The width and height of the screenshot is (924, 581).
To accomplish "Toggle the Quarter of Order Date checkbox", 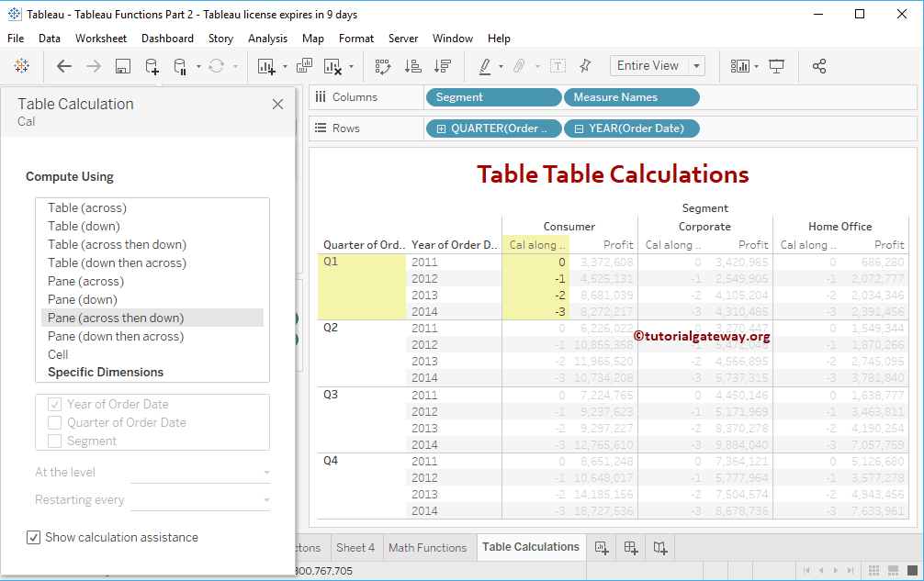I will coord(55,423).
